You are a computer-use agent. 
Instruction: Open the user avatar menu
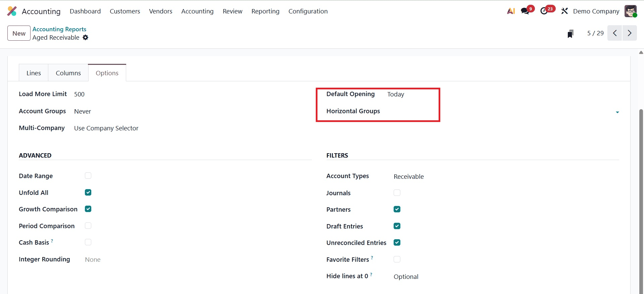(630, 11)
